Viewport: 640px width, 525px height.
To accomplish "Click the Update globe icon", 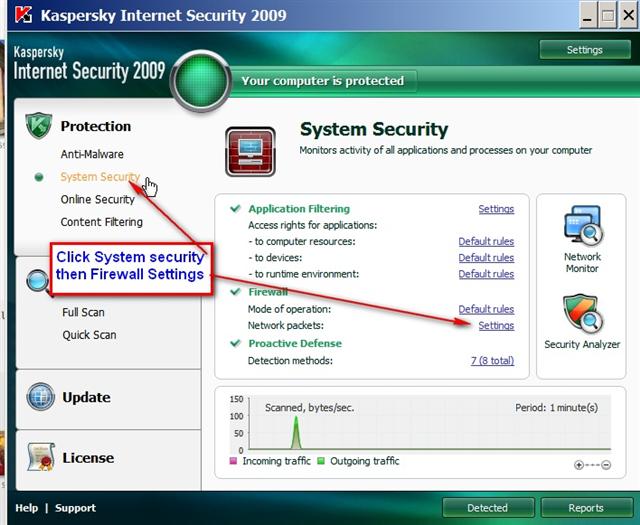I will pyautogui.click(x=41, y=397).
